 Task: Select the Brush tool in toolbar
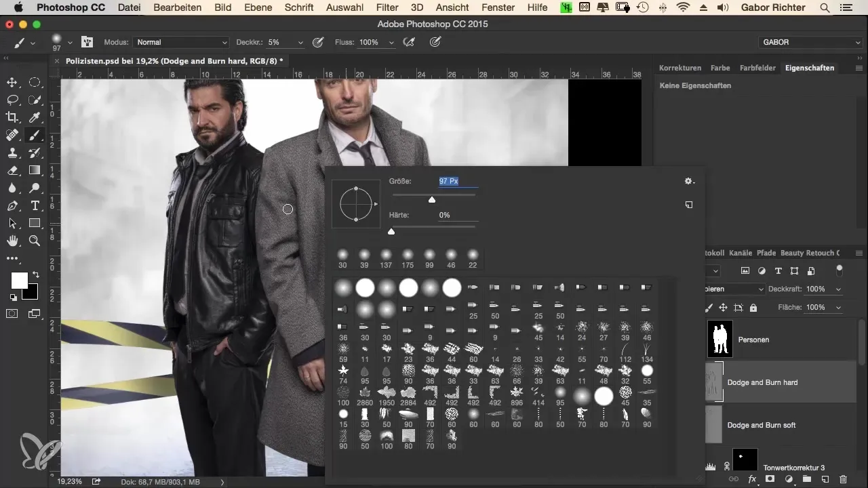coord(35,135)
